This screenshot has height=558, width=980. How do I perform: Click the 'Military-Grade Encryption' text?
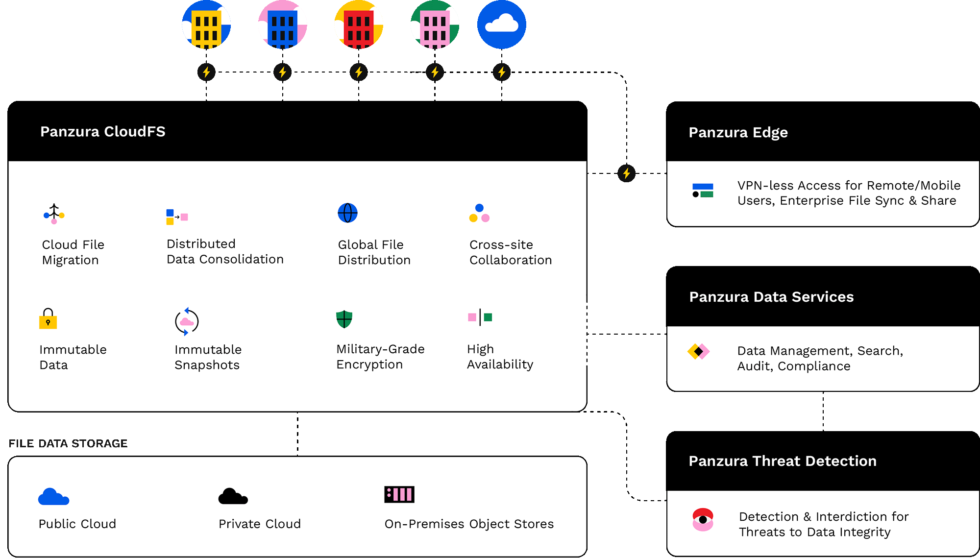(380, 357)
